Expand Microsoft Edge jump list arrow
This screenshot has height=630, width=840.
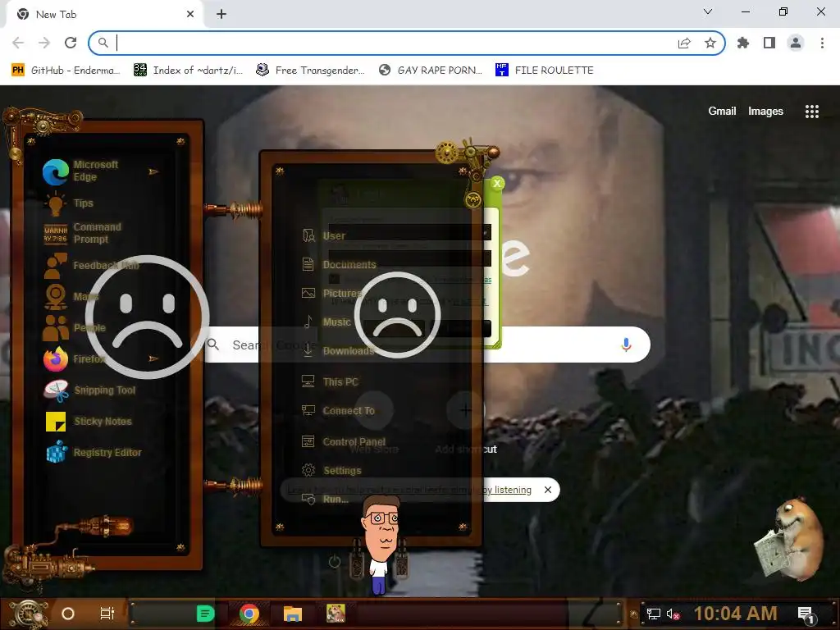pyautogui.click(x=153, y=171)
